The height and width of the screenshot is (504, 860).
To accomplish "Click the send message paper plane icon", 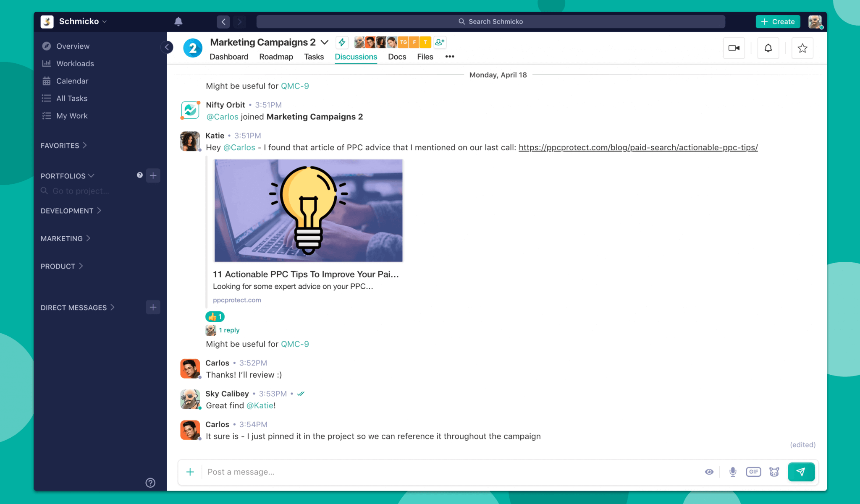I will click(801, 472).
